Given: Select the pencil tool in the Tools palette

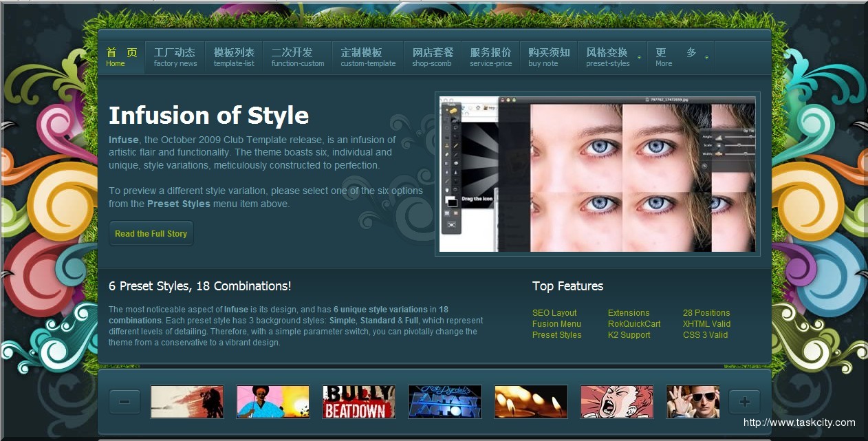Looking at the screenshot, I should 455,153.
